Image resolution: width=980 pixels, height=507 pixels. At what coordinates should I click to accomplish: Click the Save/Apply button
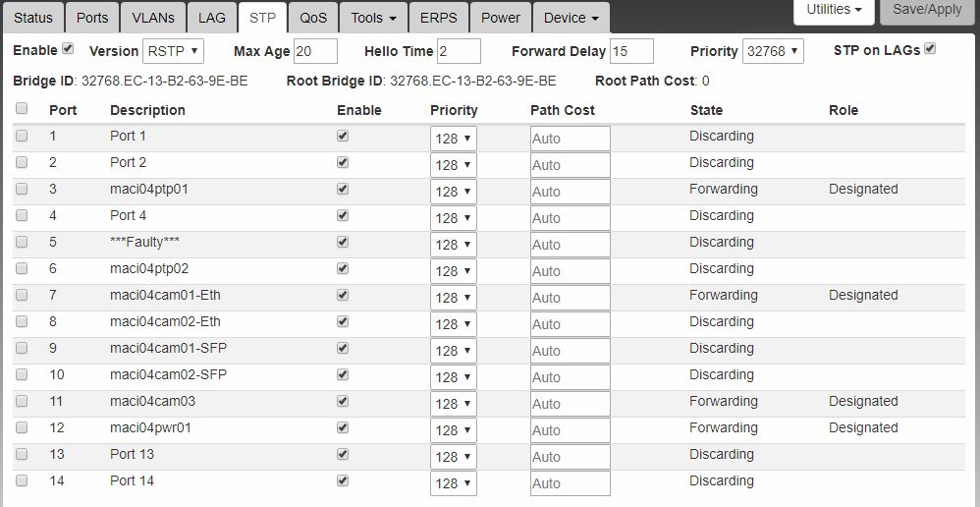[x=927, y=10]
